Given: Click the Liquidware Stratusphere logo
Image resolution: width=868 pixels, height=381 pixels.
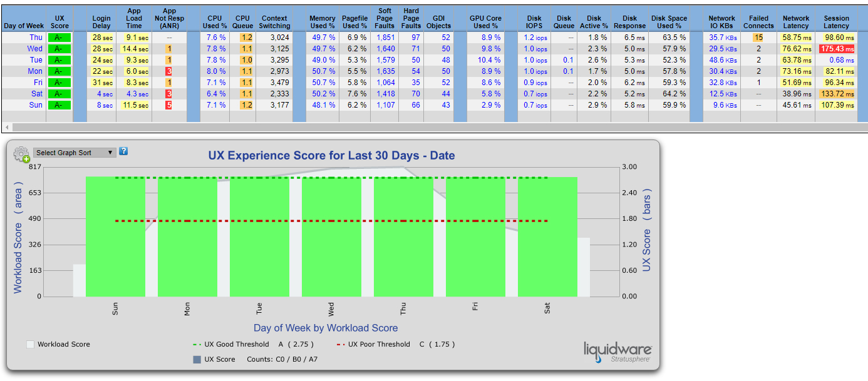Looking at the screenshot, I should click(617, 352).
